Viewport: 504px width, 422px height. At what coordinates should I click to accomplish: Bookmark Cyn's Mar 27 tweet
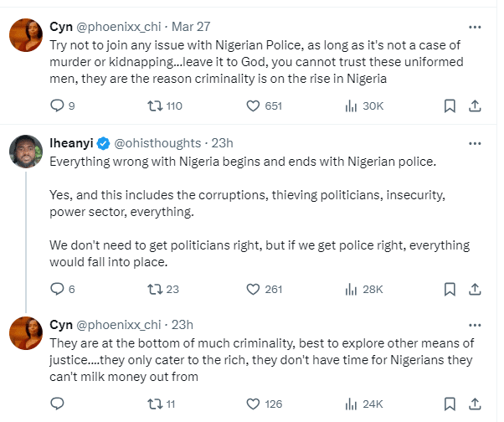click(x=449, y=106)
